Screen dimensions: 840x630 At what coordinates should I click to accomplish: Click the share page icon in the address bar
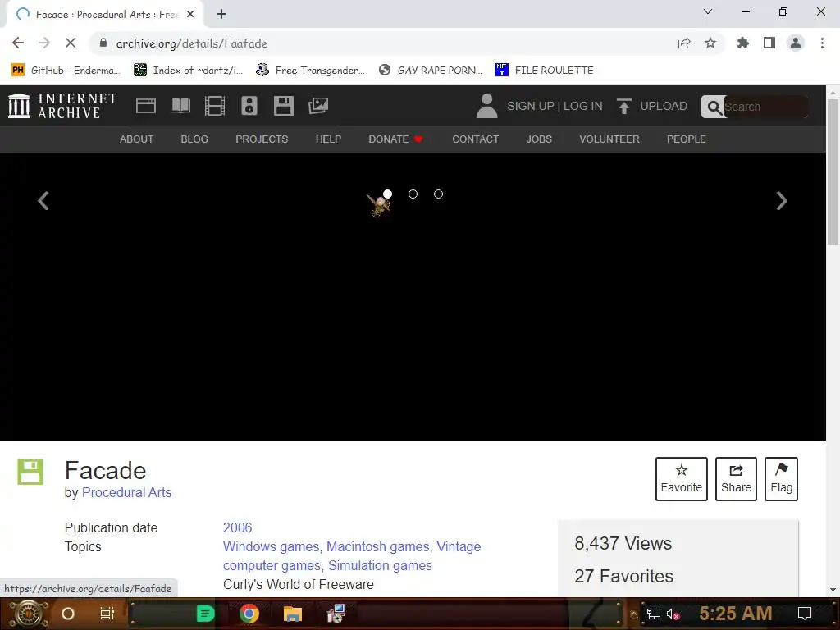(x=684, y=43)
